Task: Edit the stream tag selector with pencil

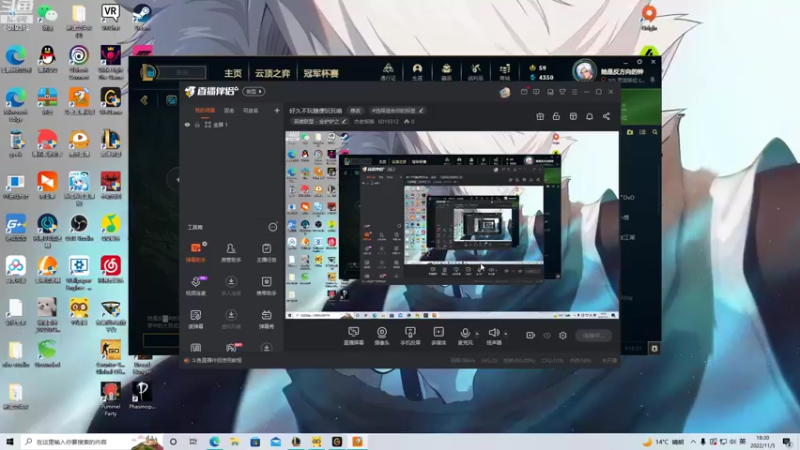Action: (397, 110)
